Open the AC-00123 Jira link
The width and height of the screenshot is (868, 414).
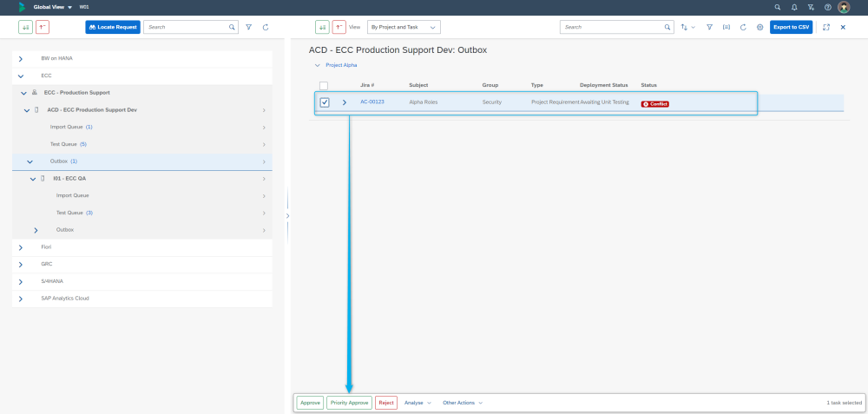372,102
